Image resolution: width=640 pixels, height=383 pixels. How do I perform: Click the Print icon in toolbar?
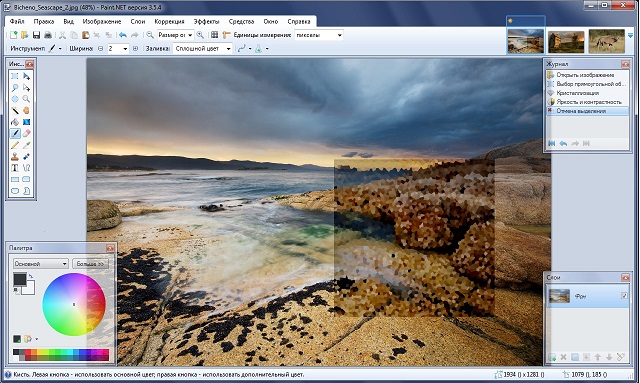[48, 35]
